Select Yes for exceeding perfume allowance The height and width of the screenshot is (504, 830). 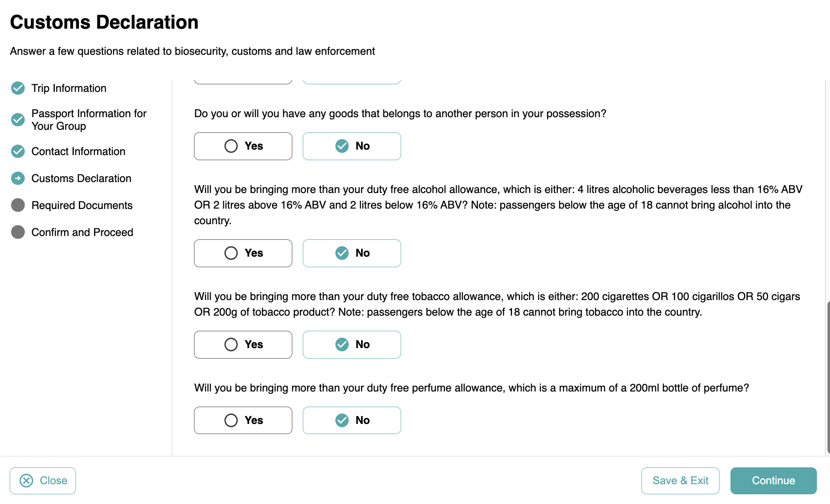(x=243, y=420)
